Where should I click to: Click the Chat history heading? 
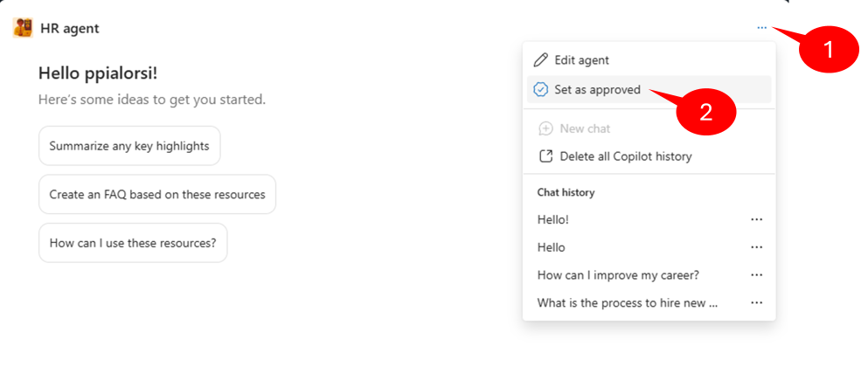pyautogui.click(x=566, y=192)
